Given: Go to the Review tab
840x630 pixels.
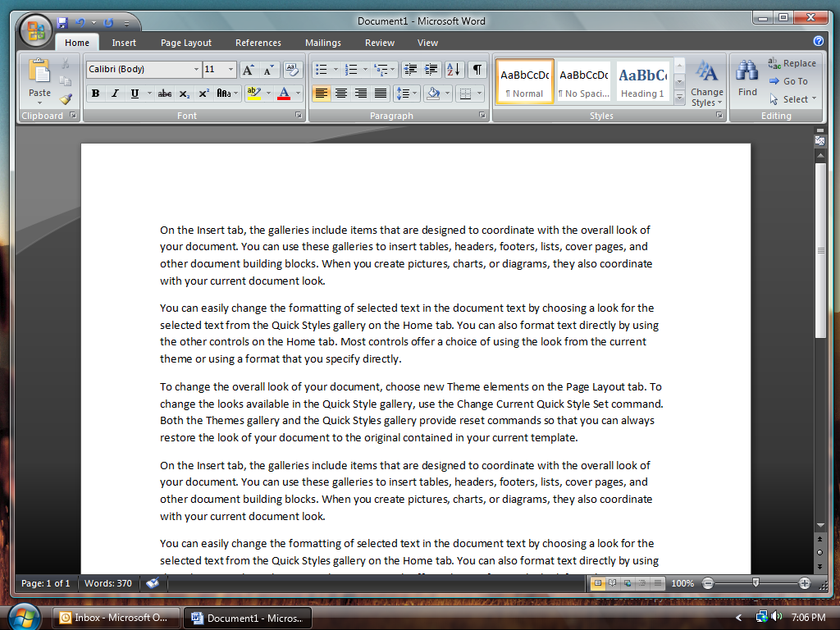Looking at the screenshot, I should [x=380, y=43].
